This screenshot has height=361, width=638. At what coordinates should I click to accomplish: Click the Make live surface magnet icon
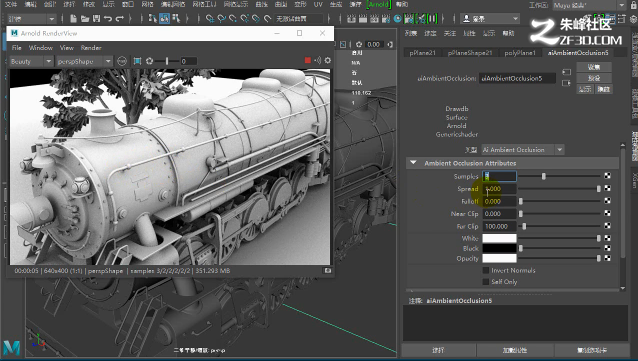point(267,18)
